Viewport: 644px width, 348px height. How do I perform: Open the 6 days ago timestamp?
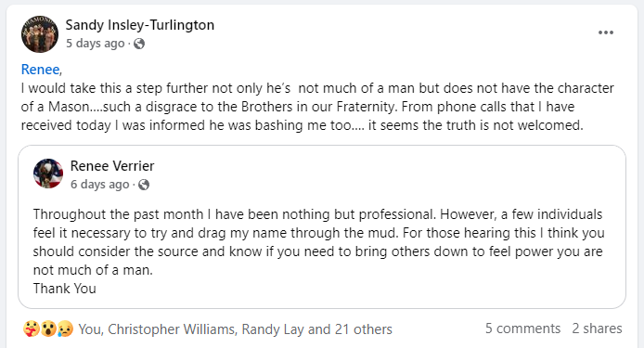click(100, 185)
